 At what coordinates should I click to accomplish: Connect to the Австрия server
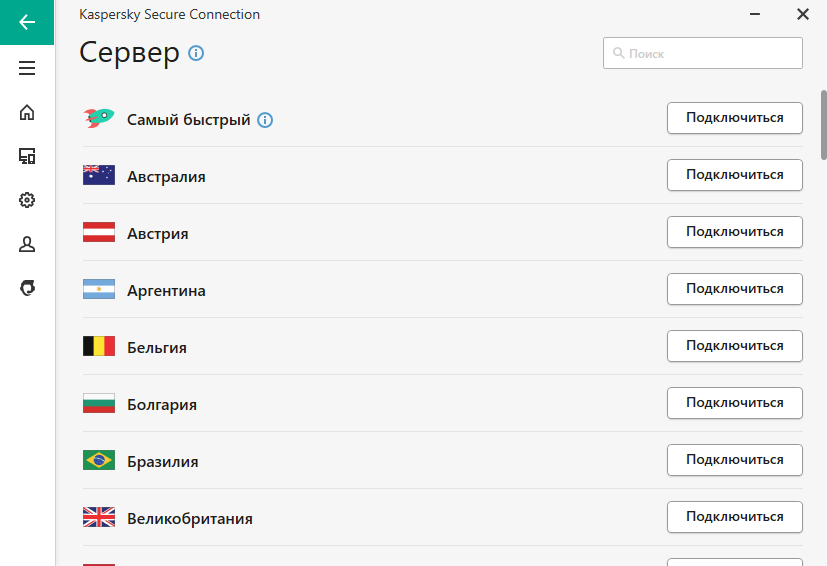click(x=735, y=232)
